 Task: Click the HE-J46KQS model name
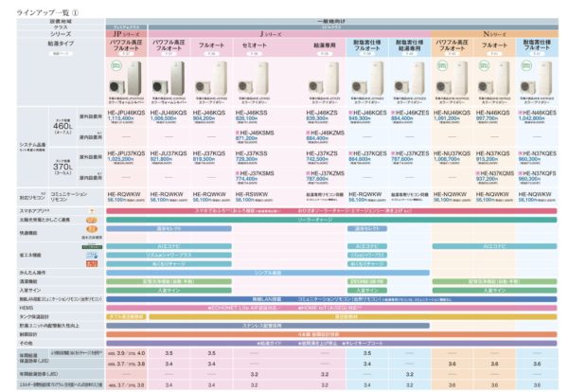(209, 113)
